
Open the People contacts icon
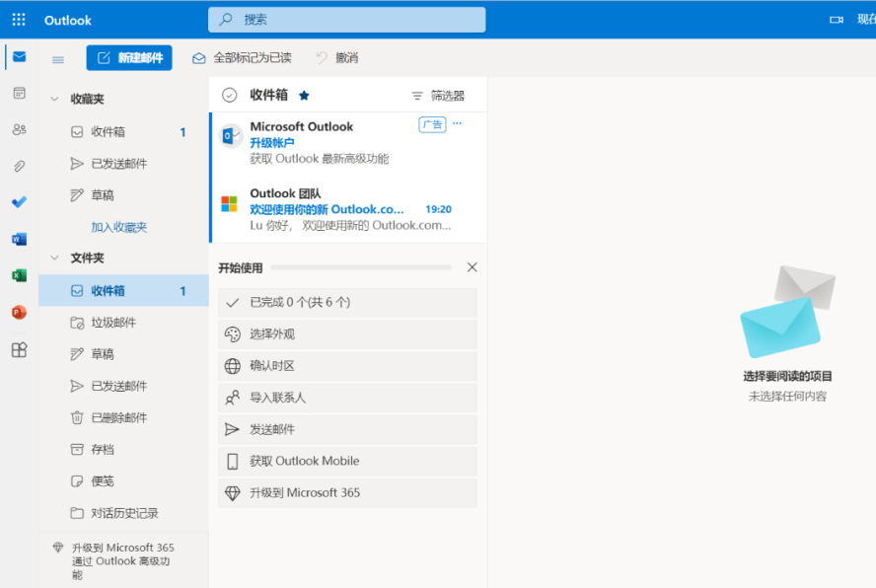(19, 129)
